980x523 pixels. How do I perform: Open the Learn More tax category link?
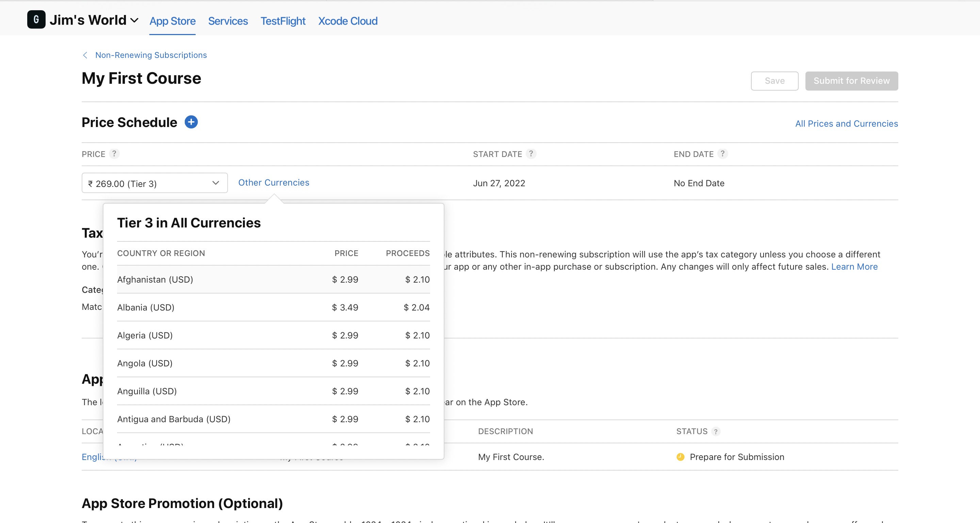(854, 267)
